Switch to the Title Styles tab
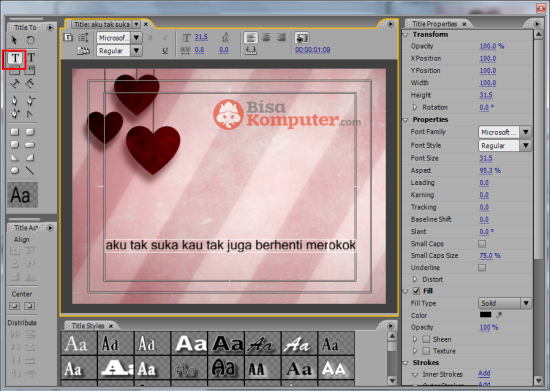This screenshot has height=391, width=550. 88,326
